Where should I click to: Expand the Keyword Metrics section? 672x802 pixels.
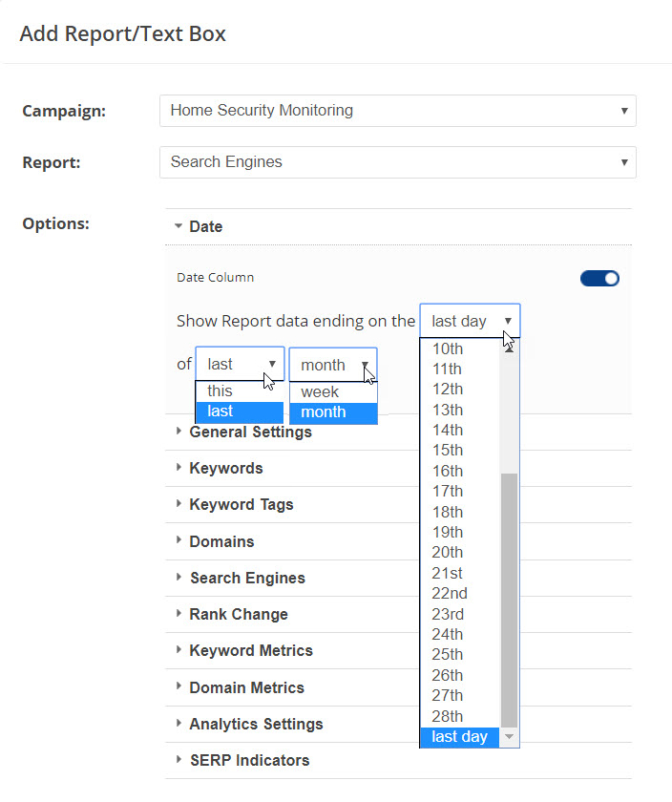coord(250,651)
